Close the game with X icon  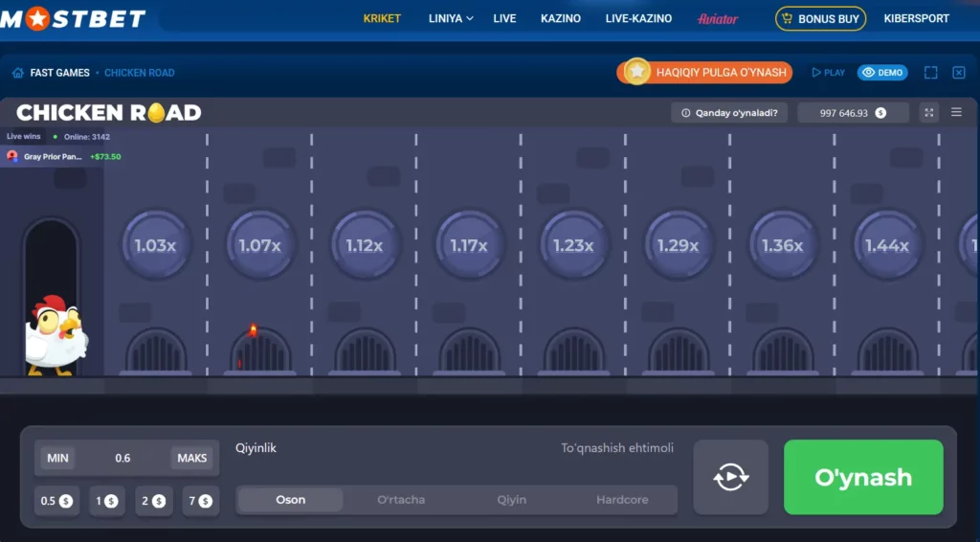pyautogui.click(x=959, y=73)
